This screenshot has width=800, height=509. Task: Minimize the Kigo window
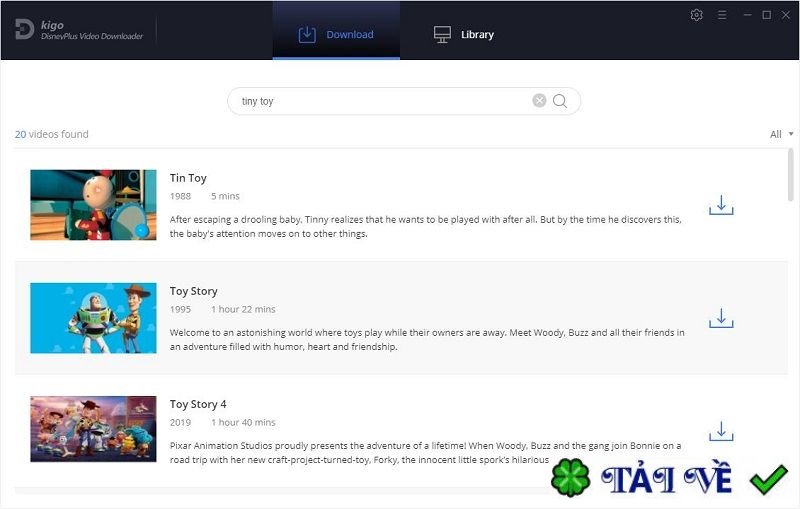point(747,15)
